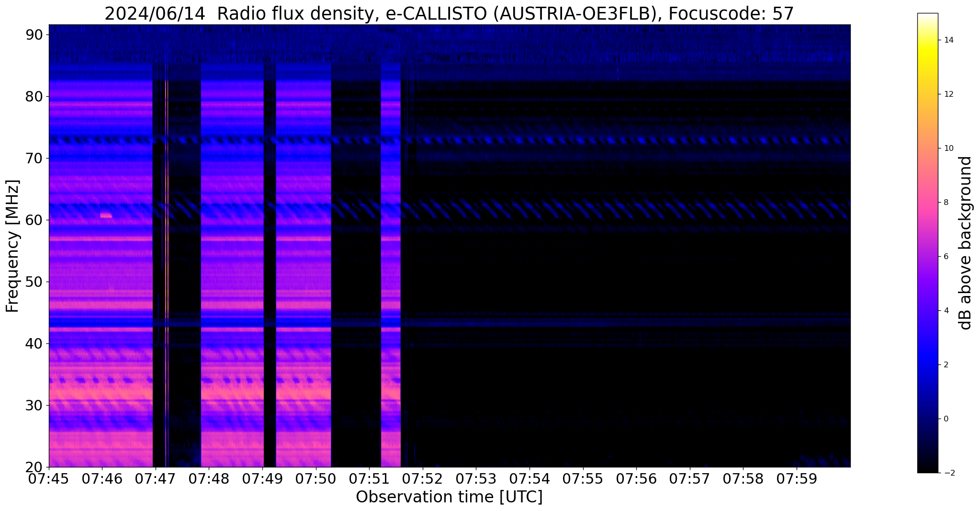Click the 50 MHz frequency tick label
This screenshot has width=980, height=511.
click(34, 282)
